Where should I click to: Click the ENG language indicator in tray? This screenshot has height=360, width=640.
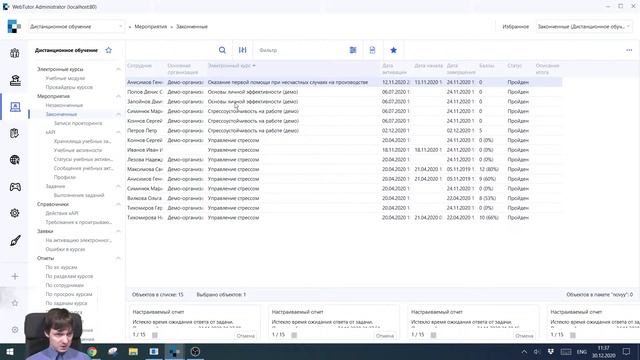coord(582,351)
